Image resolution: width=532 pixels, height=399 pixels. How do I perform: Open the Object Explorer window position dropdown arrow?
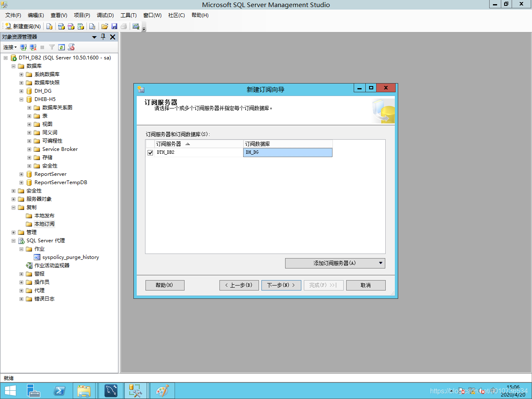[94, 37]
